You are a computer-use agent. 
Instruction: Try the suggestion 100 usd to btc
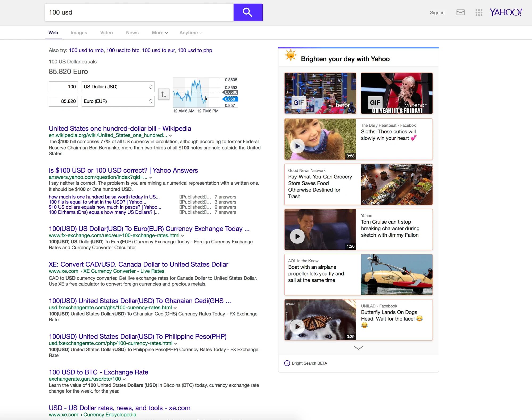tap(123, 50)
